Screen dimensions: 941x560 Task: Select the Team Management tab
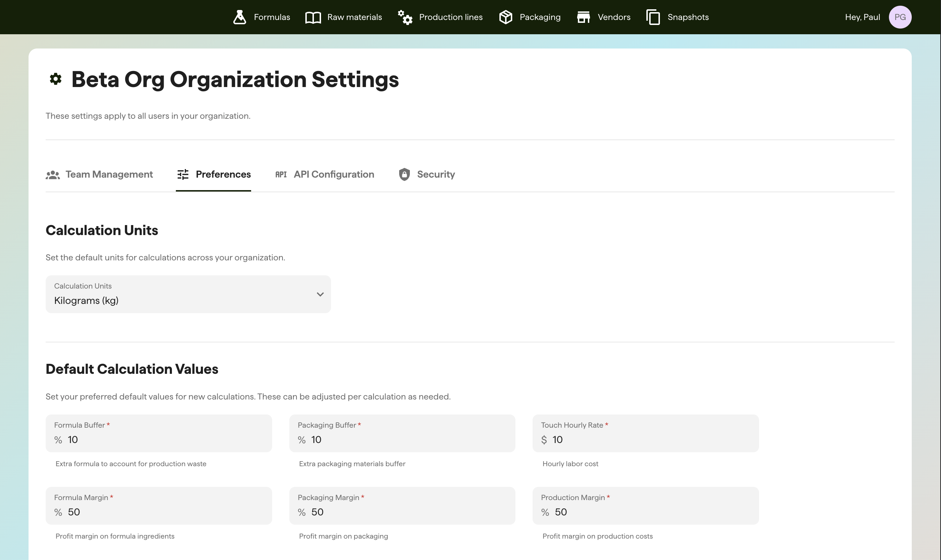point(109,174)
